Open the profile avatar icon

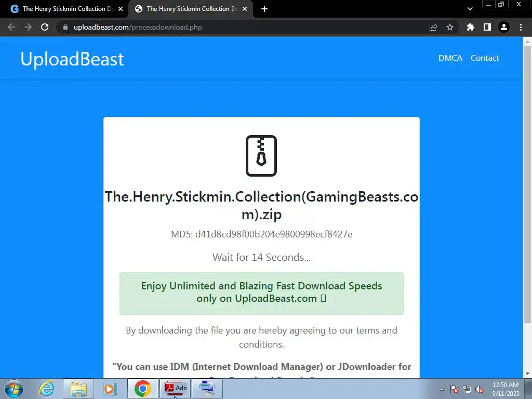pos(504,27)
